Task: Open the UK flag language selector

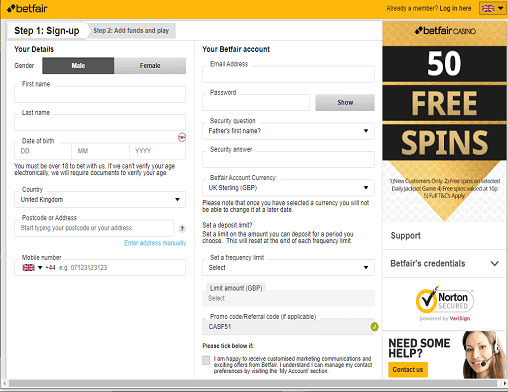Action: coord(492,8)
